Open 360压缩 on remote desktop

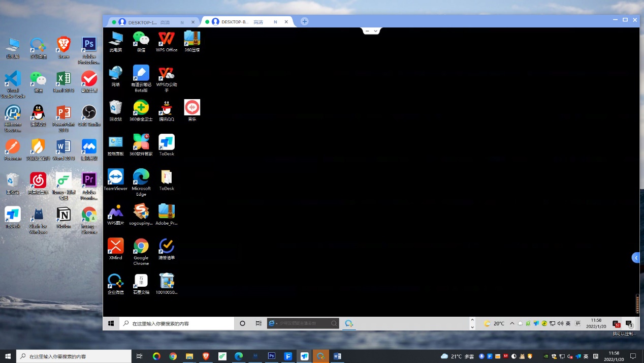click(192, 41)
